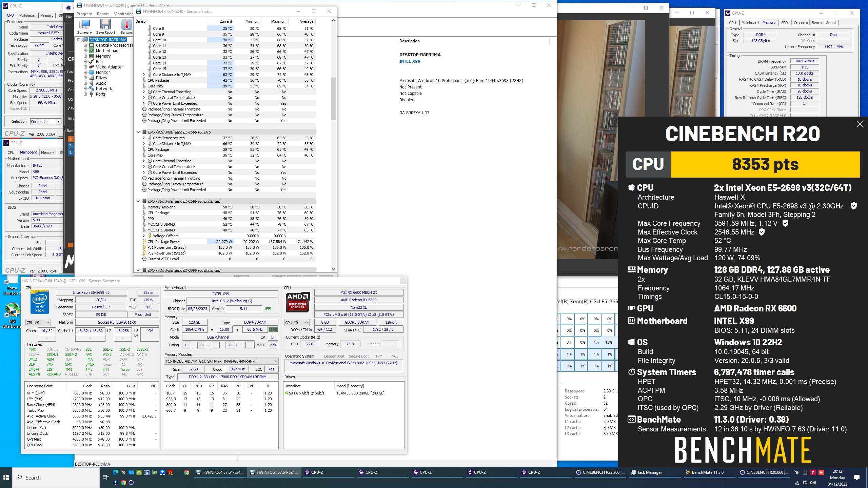Screen dimensions: 868x488
Task: Collapse CPU [#0] Enhanced section
Action: [x=138, y=201]
